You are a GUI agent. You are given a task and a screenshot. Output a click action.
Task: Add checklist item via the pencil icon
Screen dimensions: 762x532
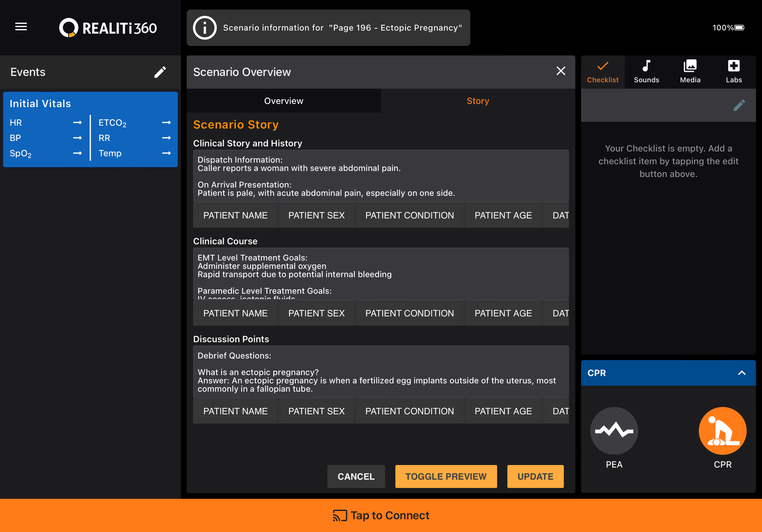point(739,105)
